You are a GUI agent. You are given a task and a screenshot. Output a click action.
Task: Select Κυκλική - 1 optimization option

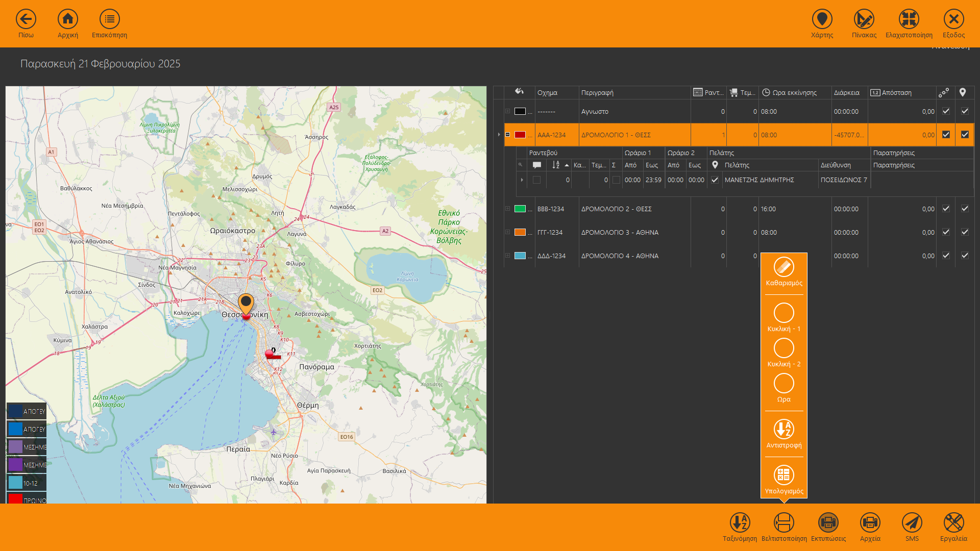point(784,317)
